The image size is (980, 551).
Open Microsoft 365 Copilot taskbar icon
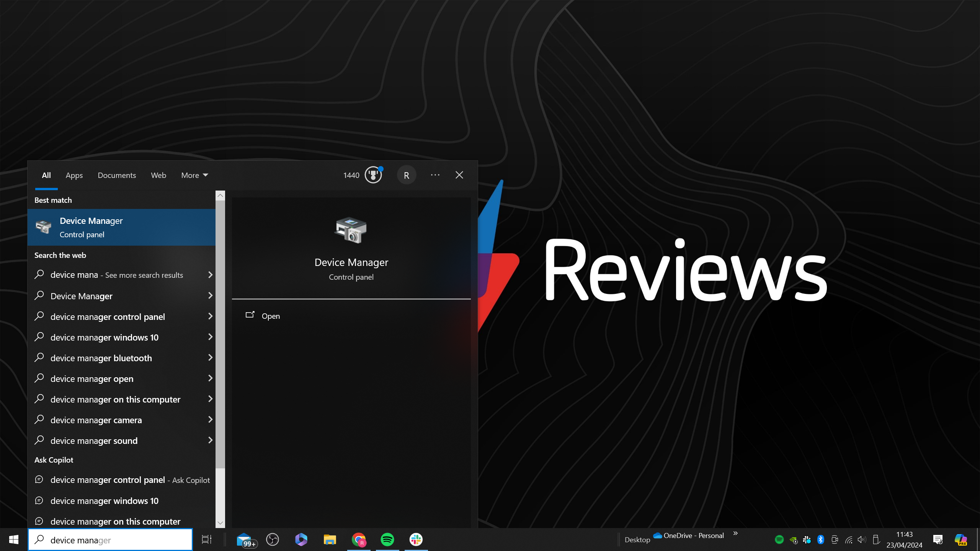pyautogui.click(x=301, y=540)
